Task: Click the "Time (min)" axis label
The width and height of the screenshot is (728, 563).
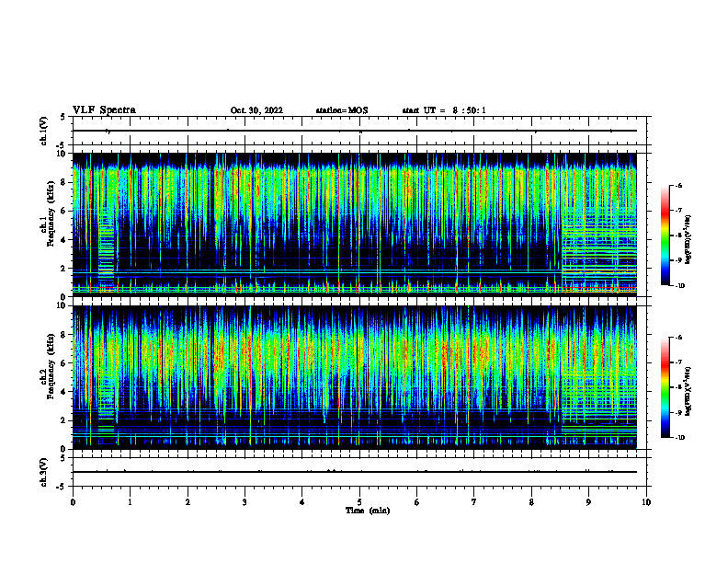Action: pos(368,511)
